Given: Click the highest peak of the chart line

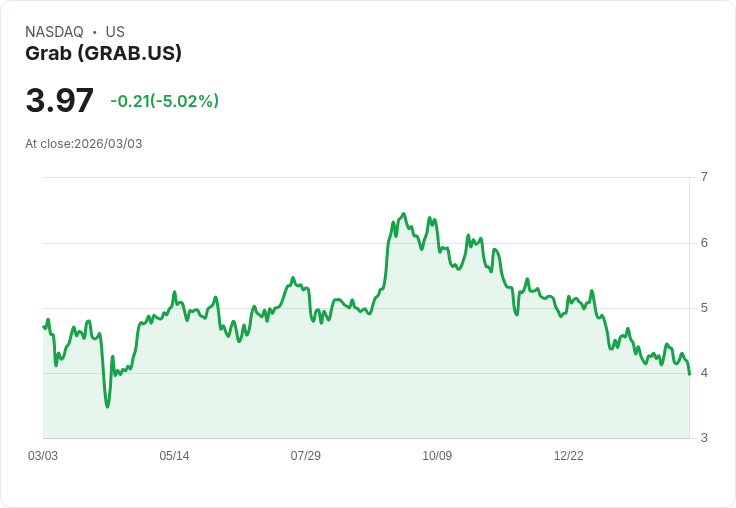Looking at the screenshot, I should (403, 214).
